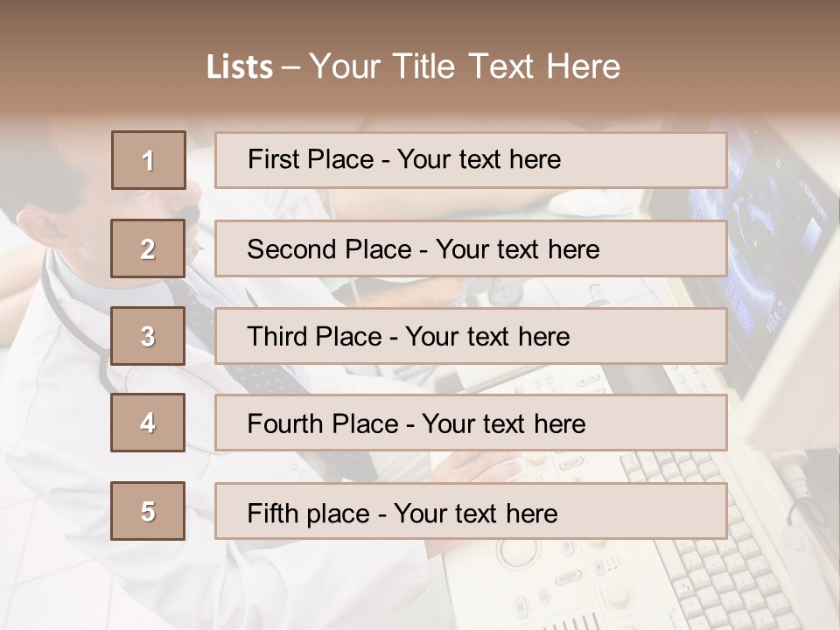840x630 pixels.
Task: Select the 'Fourth Place - Your text here' box
Action: click(471, 423)
